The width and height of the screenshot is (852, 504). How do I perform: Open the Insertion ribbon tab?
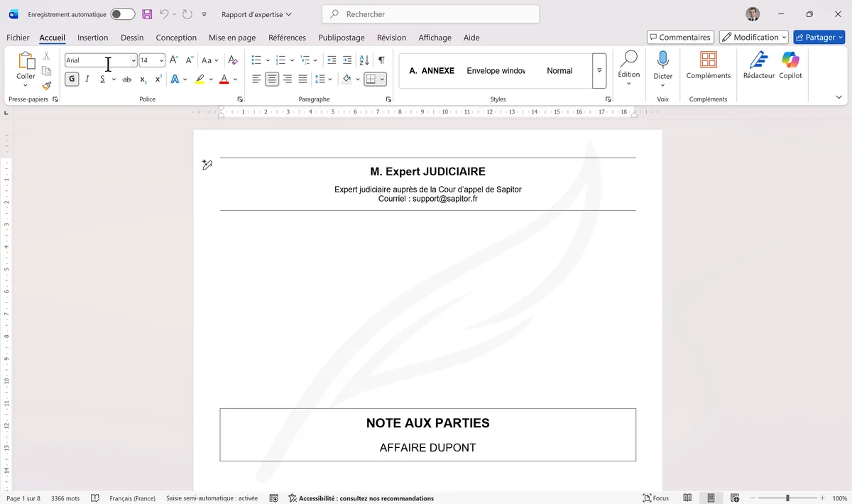92,38
